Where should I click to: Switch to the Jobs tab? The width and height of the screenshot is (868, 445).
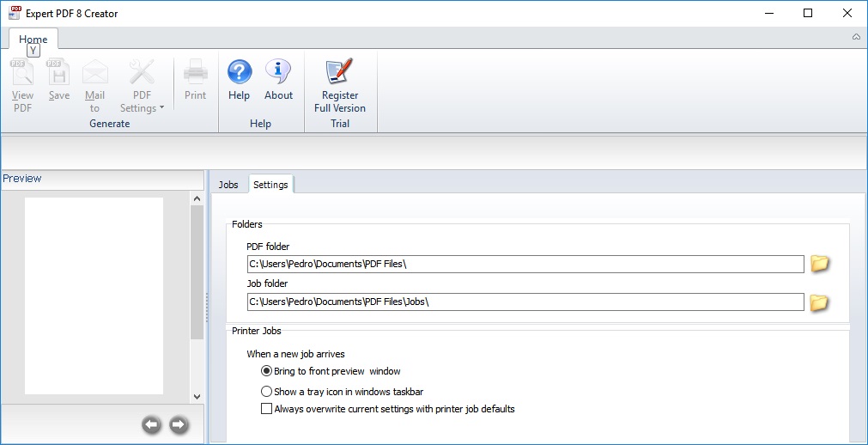[x=228, y=185]
